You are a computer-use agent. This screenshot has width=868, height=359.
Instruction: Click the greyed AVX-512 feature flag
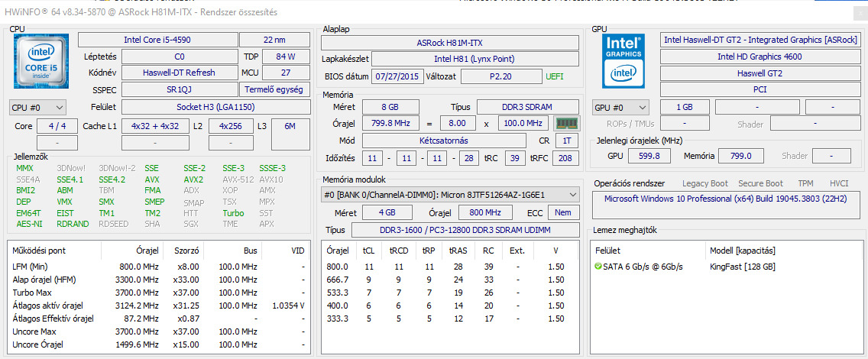[x=237, y=179]
